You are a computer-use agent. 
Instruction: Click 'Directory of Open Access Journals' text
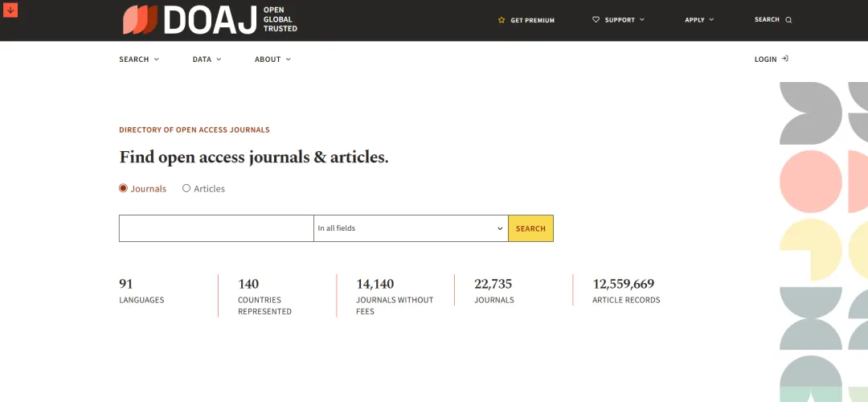pos(194,130)
